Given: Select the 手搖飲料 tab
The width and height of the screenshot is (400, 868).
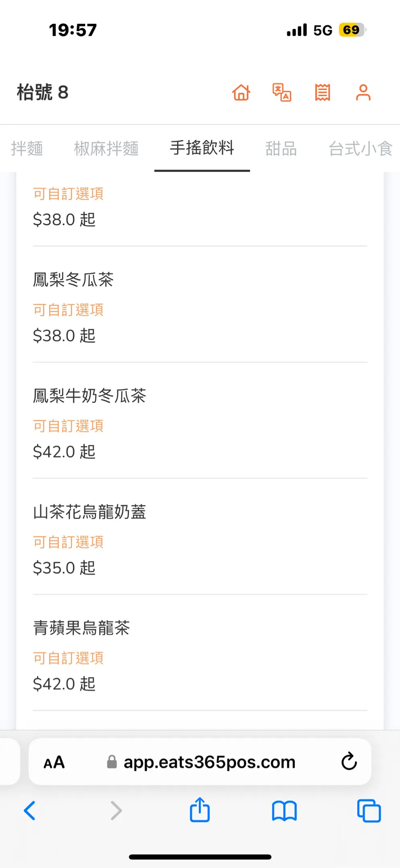Looking at the screenshot, I should point(202,148).
